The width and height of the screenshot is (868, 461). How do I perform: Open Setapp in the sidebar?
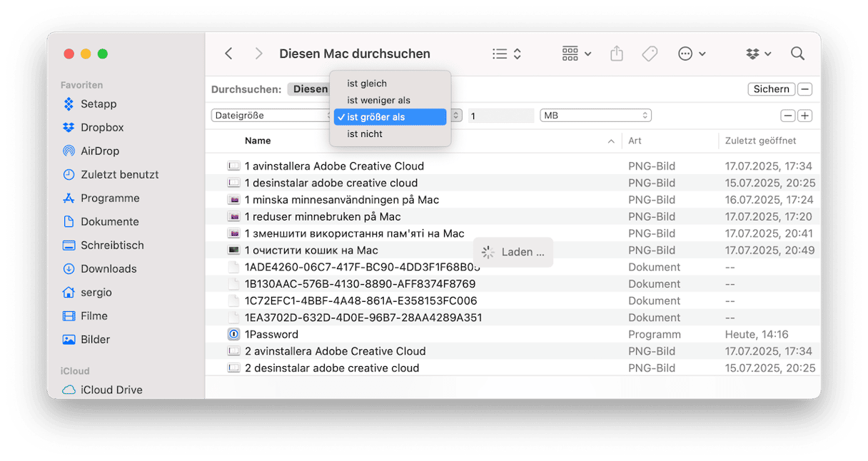(99, 104)
